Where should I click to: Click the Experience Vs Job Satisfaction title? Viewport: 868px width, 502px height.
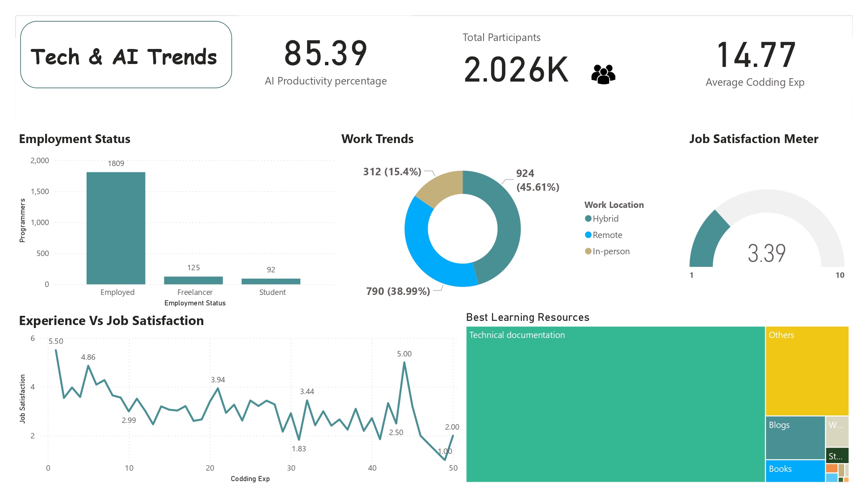point(111,320)
